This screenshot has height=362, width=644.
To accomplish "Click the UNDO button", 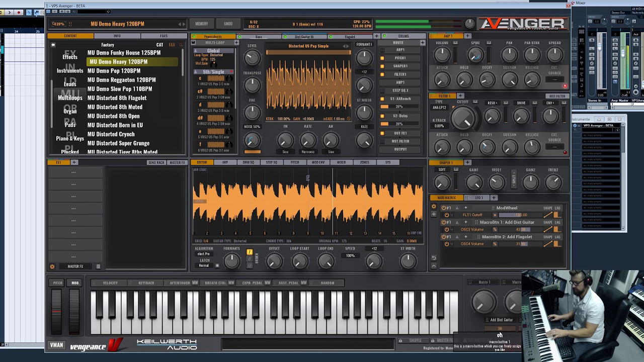I will (228, 24).
